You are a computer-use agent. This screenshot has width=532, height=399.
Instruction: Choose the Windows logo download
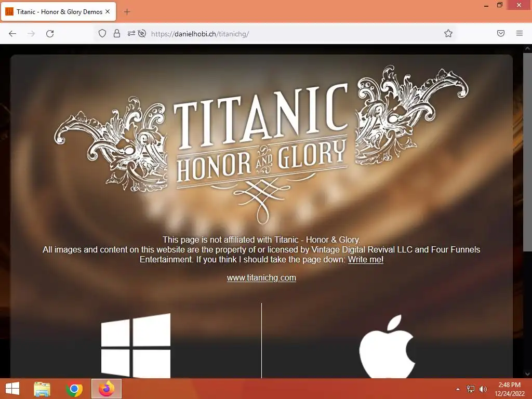click(x=136, y=345)
